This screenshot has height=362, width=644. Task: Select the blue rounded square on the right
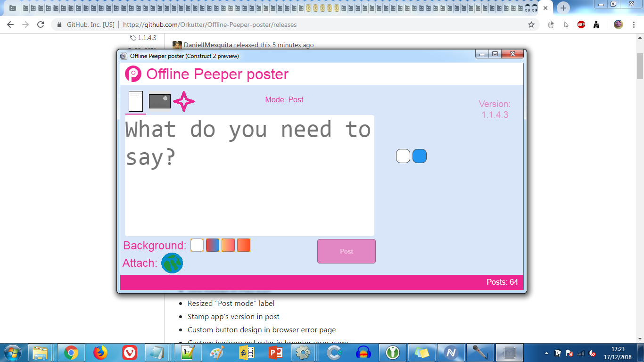point(420,156)
